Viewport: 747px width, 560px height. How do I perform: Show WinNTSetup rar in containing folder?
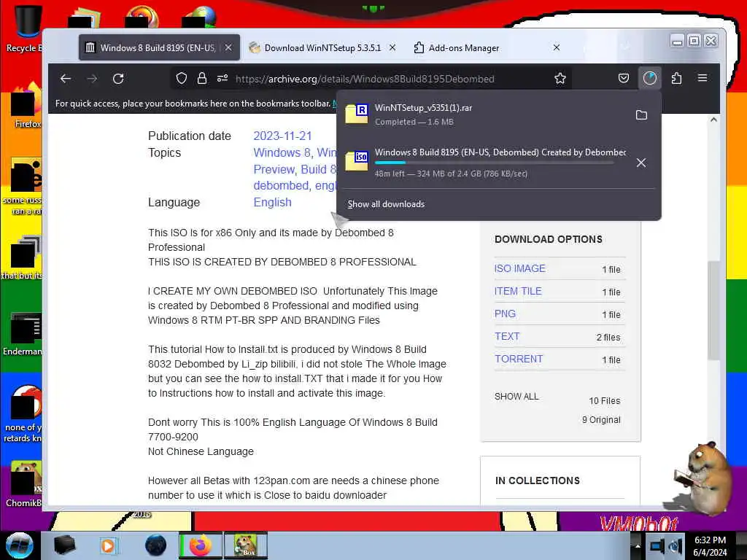(x=641, y=114)
